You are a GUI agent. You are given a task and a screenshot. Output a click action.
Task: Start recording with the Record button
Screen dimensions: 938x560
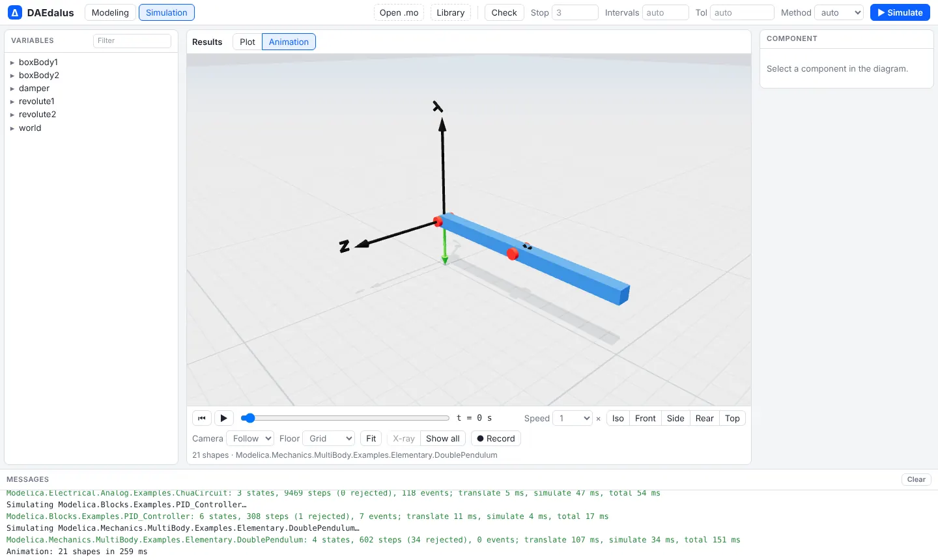(496, 438)
